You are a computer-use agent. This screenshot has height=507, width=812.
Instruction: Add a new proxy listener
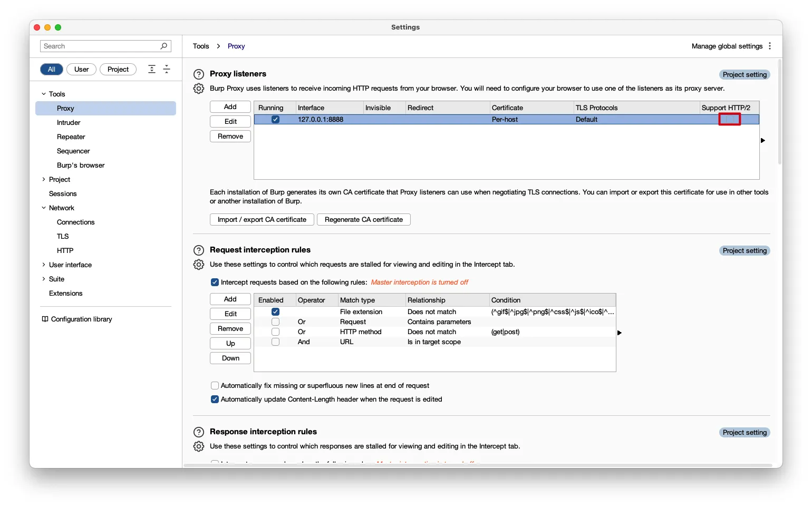tap(230, 106)
